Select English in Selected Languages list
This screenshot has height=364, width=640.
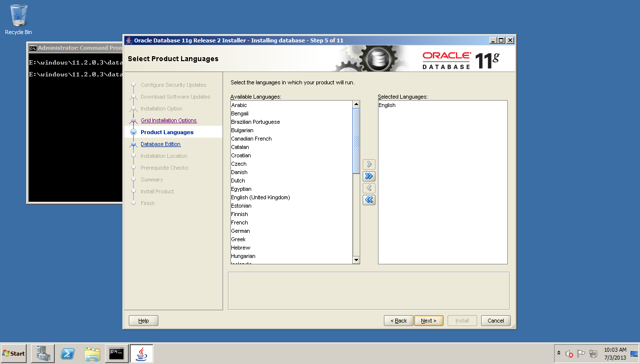pos(387,105)
